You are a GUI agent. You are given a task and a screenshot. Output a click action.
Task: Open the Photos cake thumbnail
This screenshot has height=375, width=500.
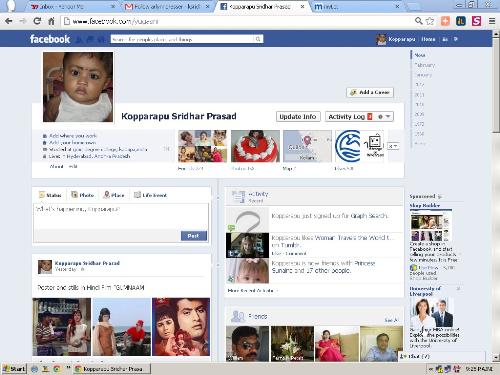click(255, 146)
